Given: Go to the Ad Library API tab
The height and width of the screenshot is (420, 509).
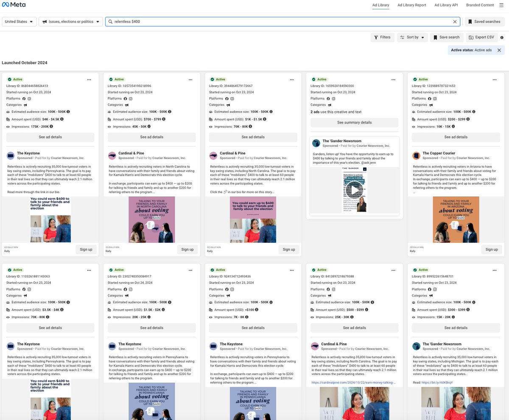Looking at the screenshot, I should click(446, 5).
